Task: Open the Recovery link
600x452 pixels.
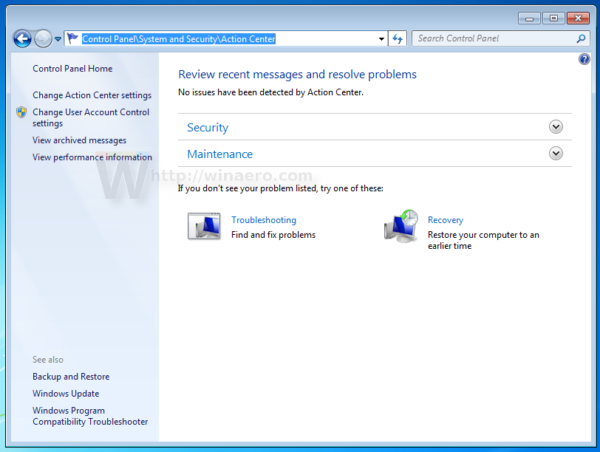Action: [445, 220]
